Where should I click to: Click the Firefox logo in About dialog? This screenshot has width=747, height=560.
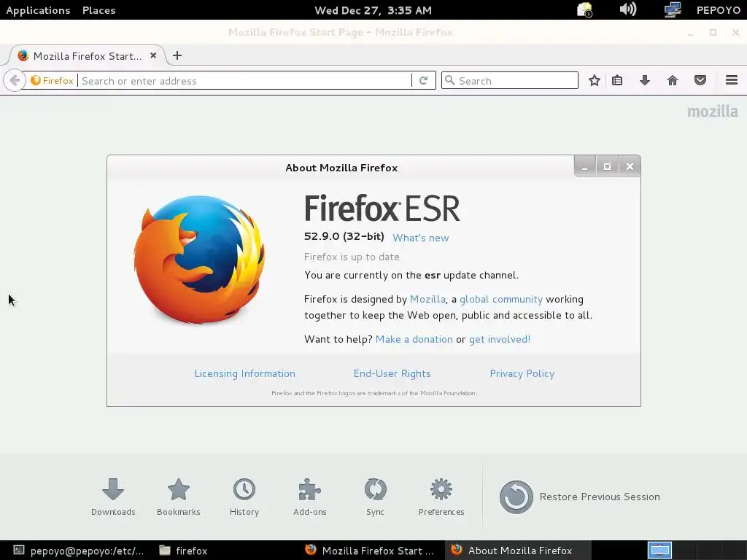tap(199, 260)
